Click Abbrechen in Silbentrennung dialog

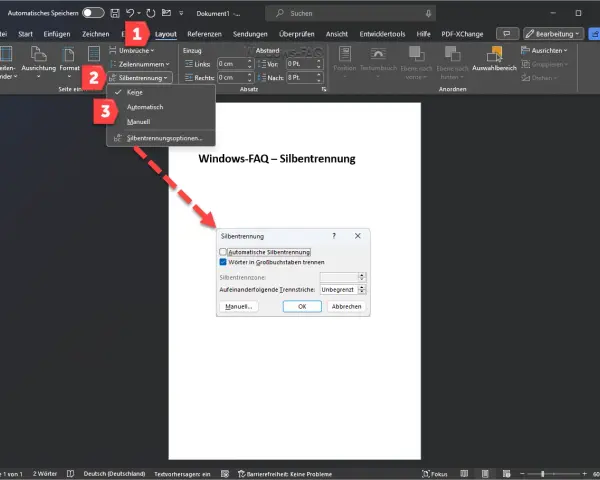click(x=346, y=307)
